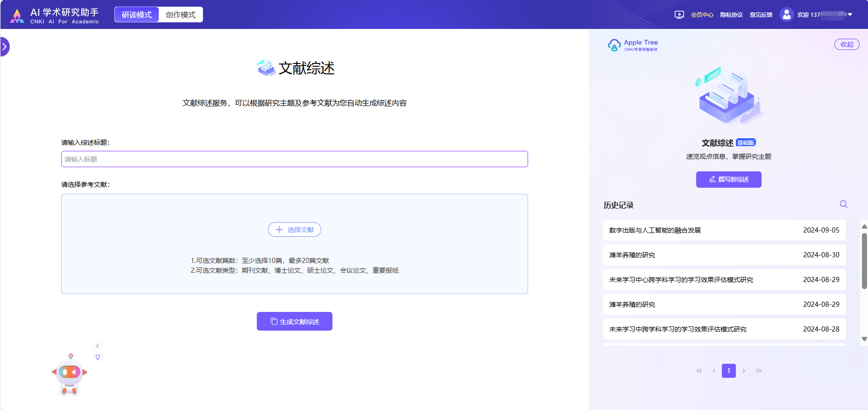
Task: Click 撰写新综述 button
Action: (728, 179)
